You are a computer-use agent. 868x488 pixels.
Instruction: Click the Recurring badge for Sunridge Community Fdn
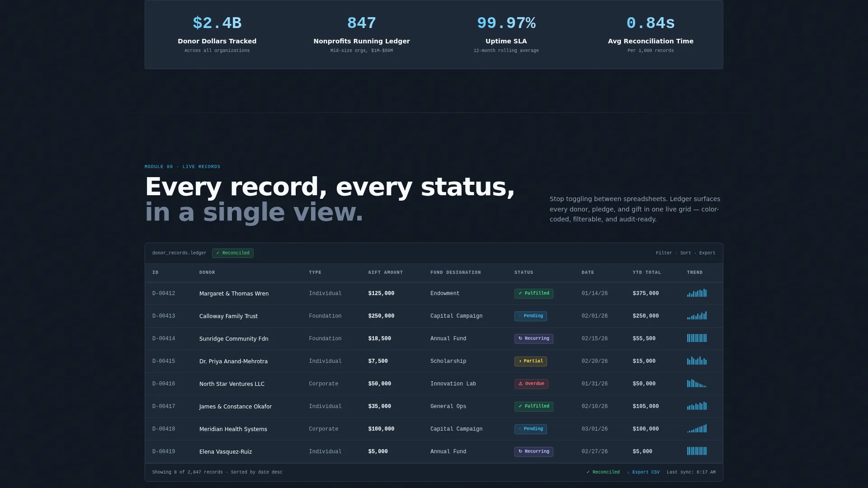[x=533, y=339]
